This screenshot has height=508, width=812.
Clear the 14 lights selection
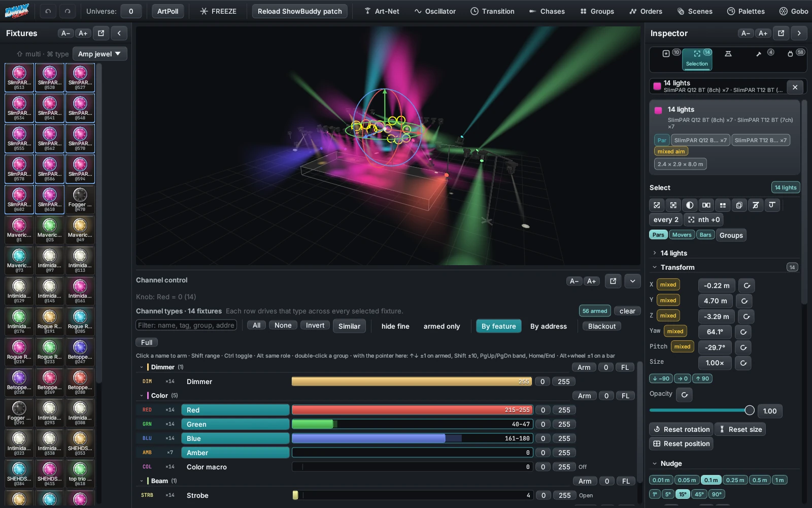795,87
